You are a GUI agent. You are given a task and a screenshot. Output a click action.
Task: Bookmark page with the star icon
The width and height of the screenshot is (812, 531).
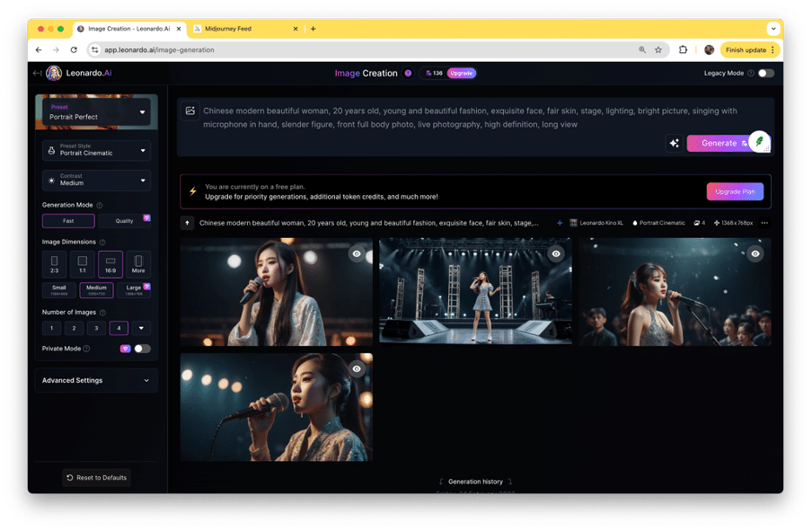click(x=658, y=50)
